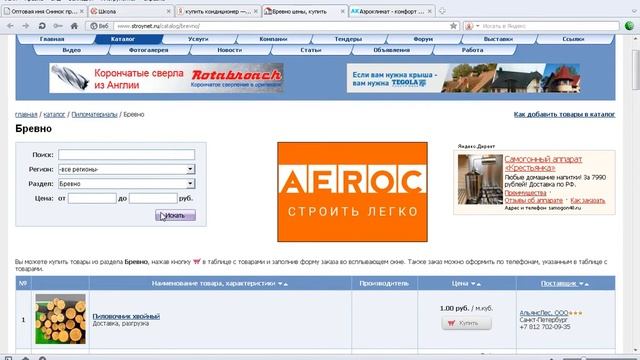Open the browser home page icon
Viewport: 640px width, 360px height.
pyautogui.click(x=74, y=26)
